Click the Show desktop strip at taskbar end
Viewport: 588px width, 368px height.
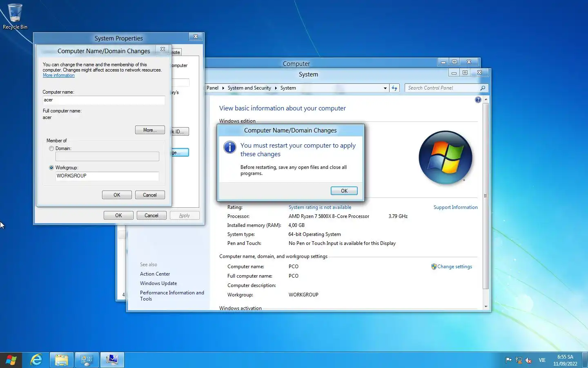click(585, 360)
